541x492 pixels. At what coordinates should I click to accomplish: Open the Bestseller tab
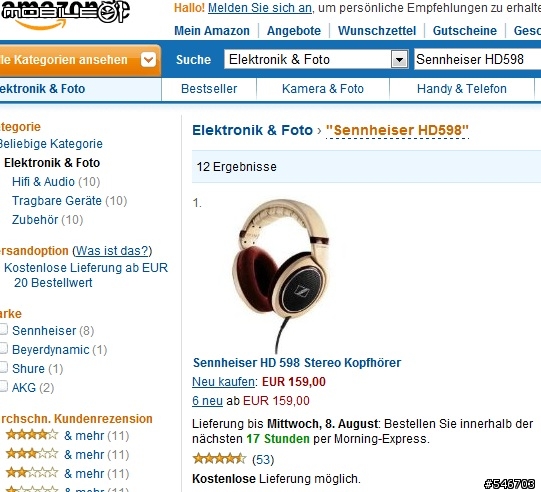[209, 89]
